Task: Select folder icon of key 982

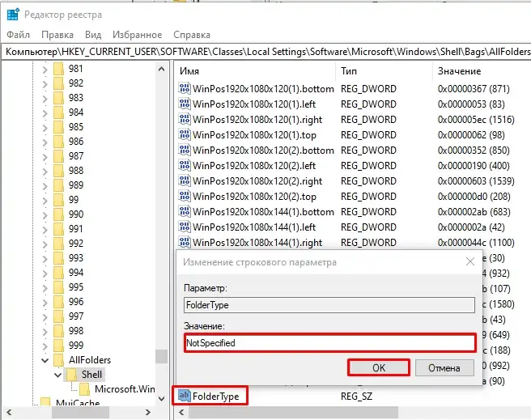Action: [x=58, y=83]
